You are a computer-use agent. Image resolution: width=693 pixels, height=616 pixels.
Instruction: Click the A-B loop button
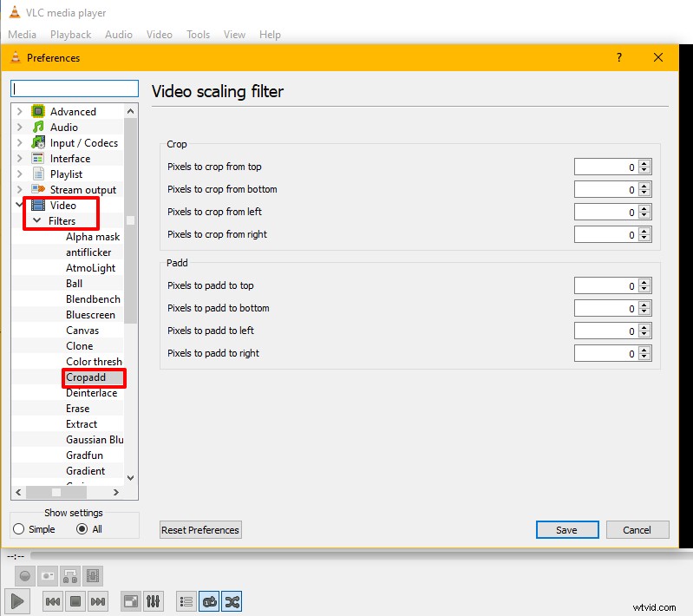(x=70, y=576)
